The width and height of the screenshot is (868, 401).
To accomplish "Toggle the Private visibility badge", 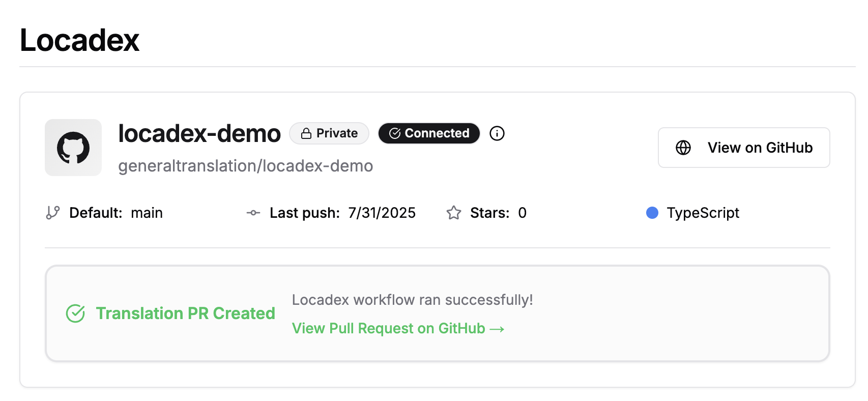I will point(329,133).
